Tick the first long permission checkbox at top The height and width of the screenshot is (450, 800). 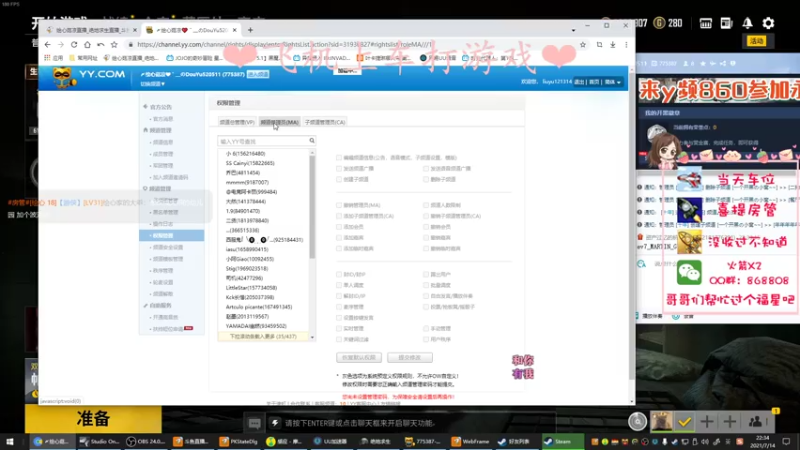pos(339,158)
